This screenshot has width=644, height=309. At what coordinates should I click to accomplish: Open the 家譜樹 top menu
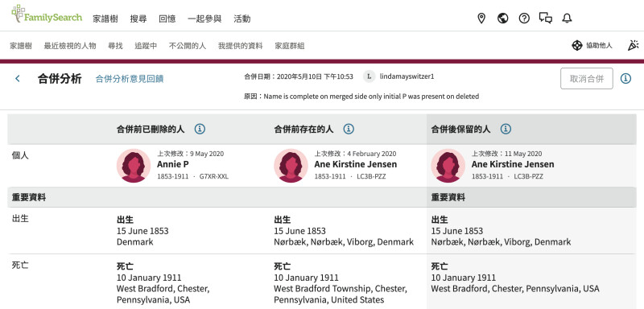105,19
